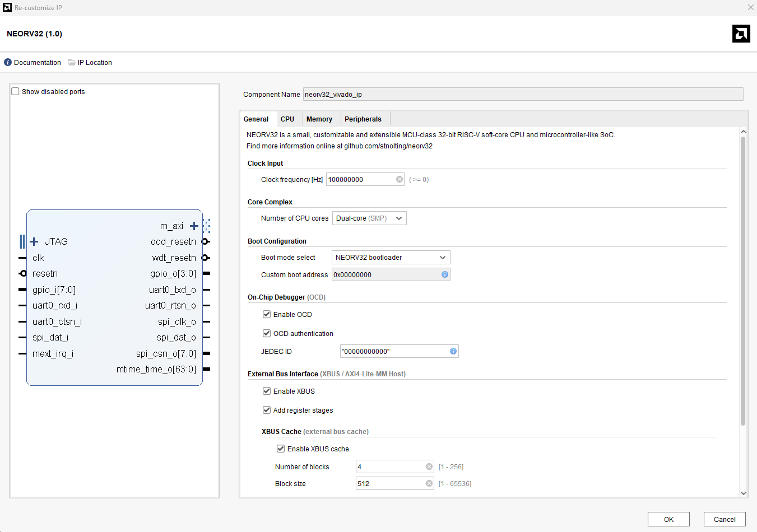This screenshot has height=532, width=757.
Task: Select the resetn port label
Action: click(45, 273)
